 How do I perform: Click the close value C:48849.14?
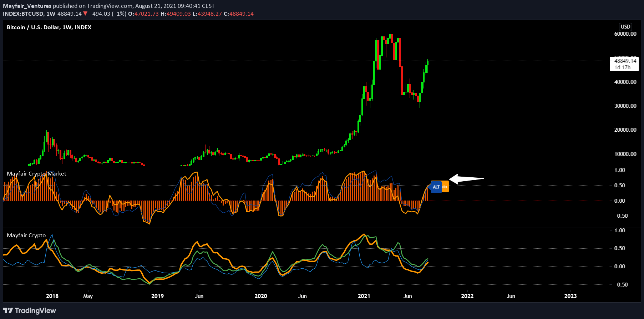(239, 14)
